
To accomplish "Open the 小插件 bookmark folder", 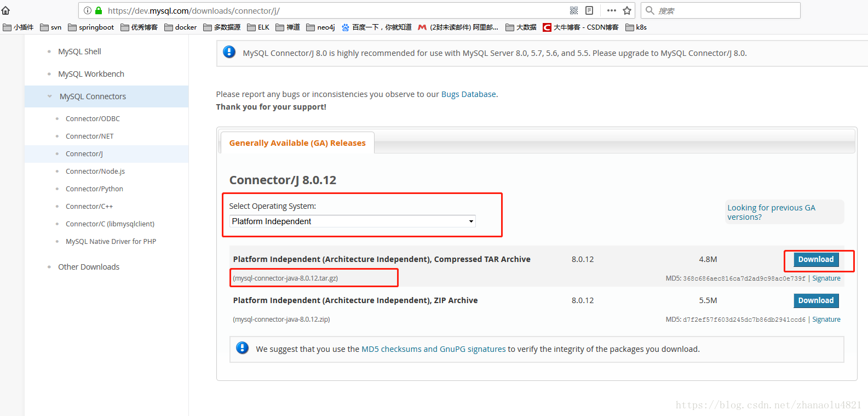I will pyautogui.click(x=18, y=27).
